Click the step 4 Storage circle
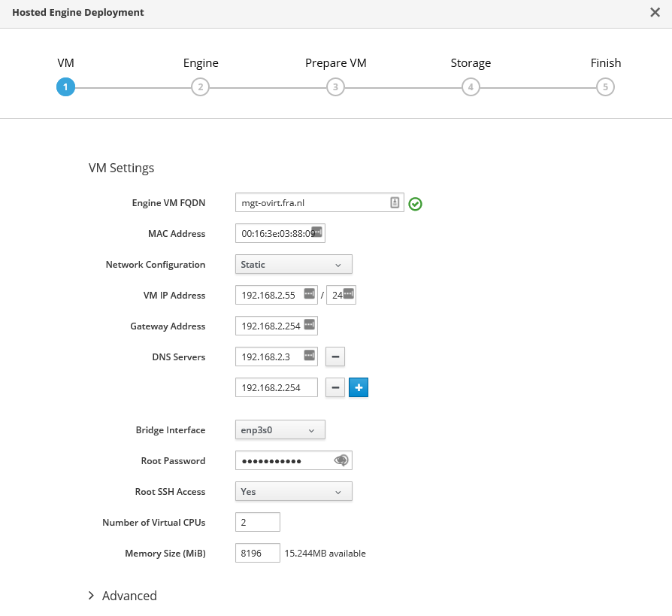This screenshot has height=616, width=672. 471,87
